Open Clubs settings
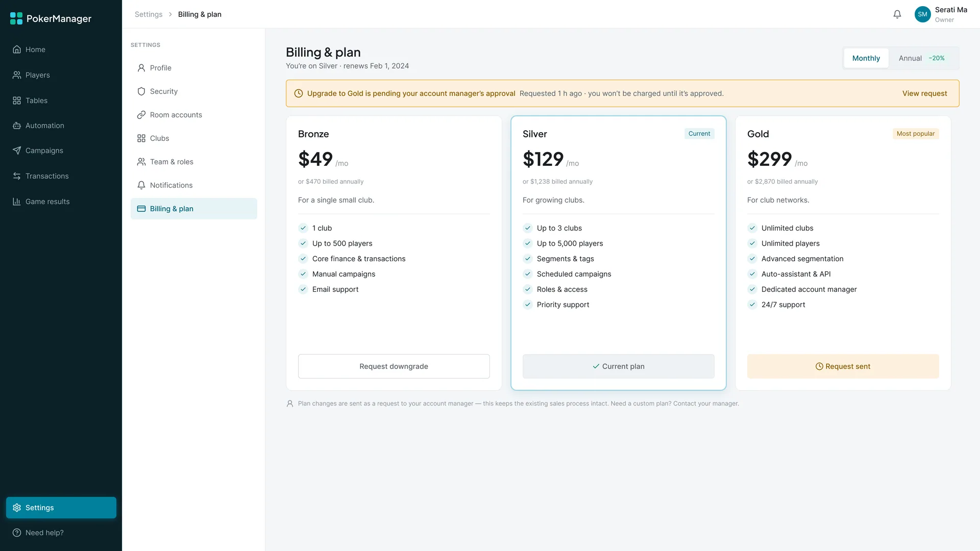The width and height of the screenshot is (980, 551). 194,138
